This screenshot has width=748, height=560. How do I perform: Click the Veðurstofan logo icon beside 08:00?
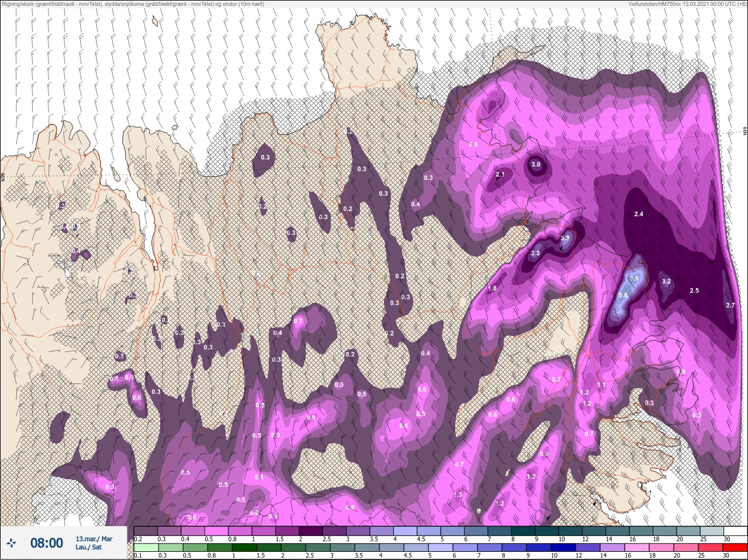pos(11,543)
